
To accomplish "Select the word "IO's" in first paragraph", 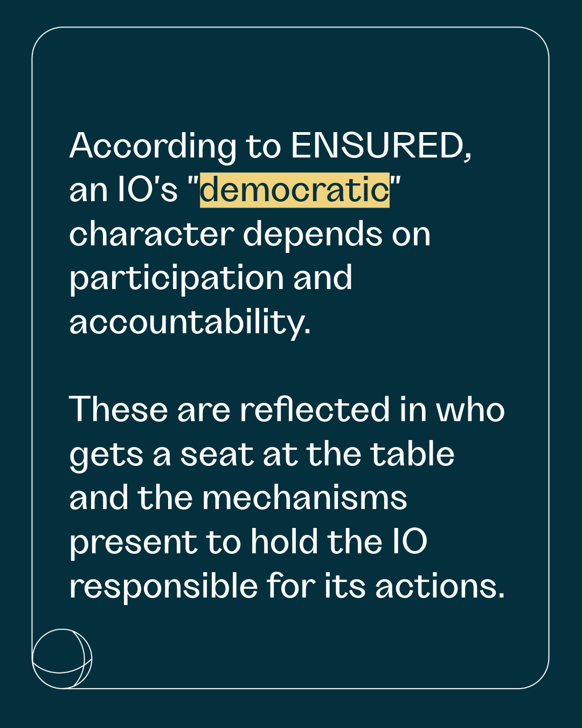I will point(147,190).
